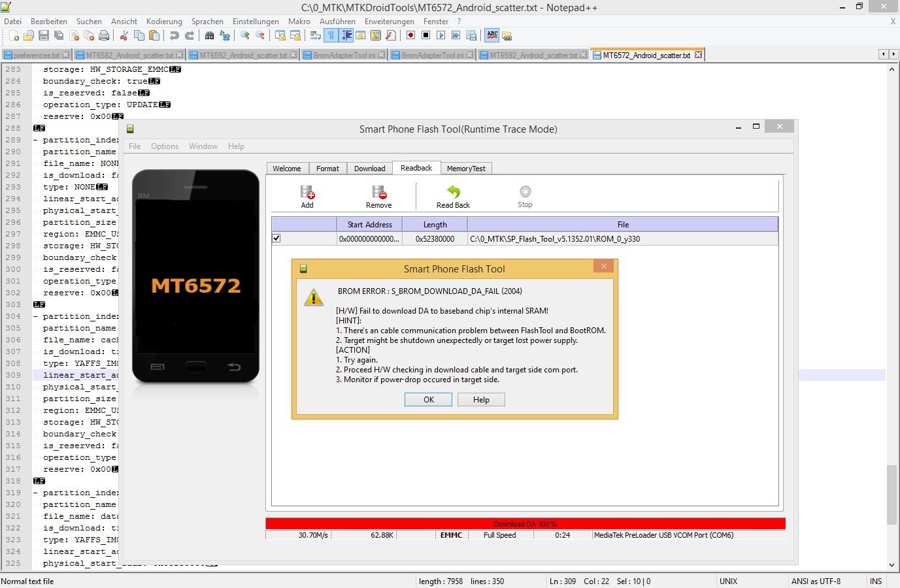Click the Save All toolbar icon

[x=59, y=35]
